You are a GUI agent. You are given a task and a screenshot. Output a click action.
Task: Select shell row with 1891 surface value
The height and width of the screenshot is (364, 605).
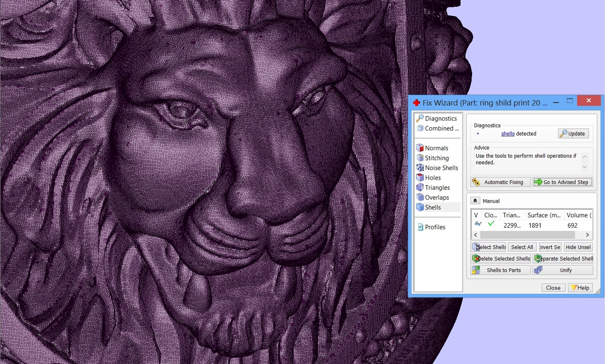pyautogui.click(x=531, y=225)
